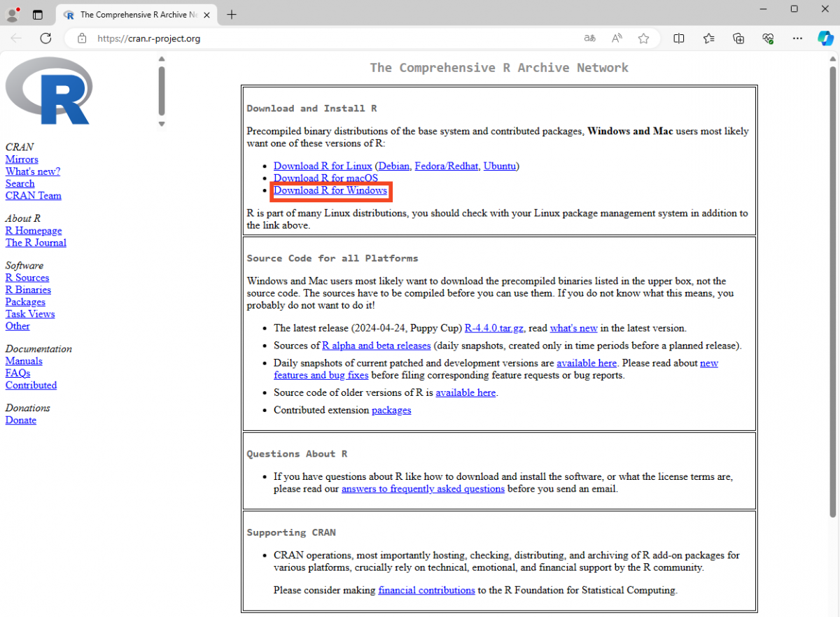The height and width of the screenshot is (617, 840).
Task: Refresh the CRAN page
Action: click(x=45, y=38)
